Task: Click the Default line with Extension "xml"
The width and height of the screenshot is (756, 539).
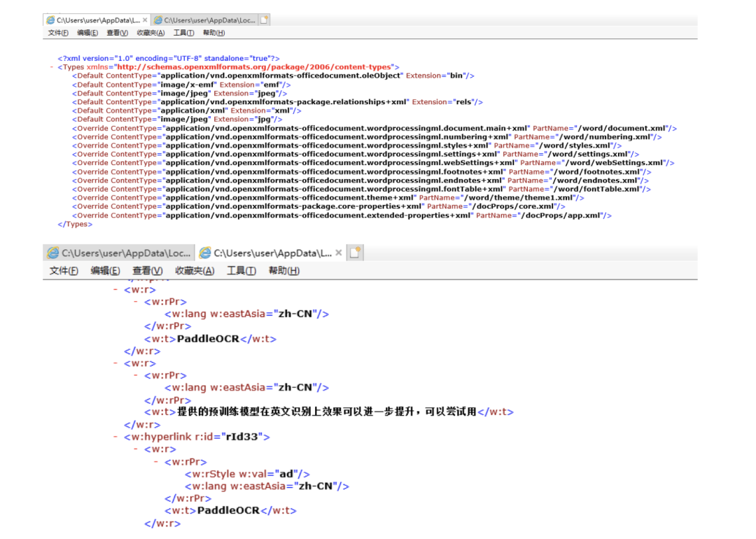Action: 187,111
